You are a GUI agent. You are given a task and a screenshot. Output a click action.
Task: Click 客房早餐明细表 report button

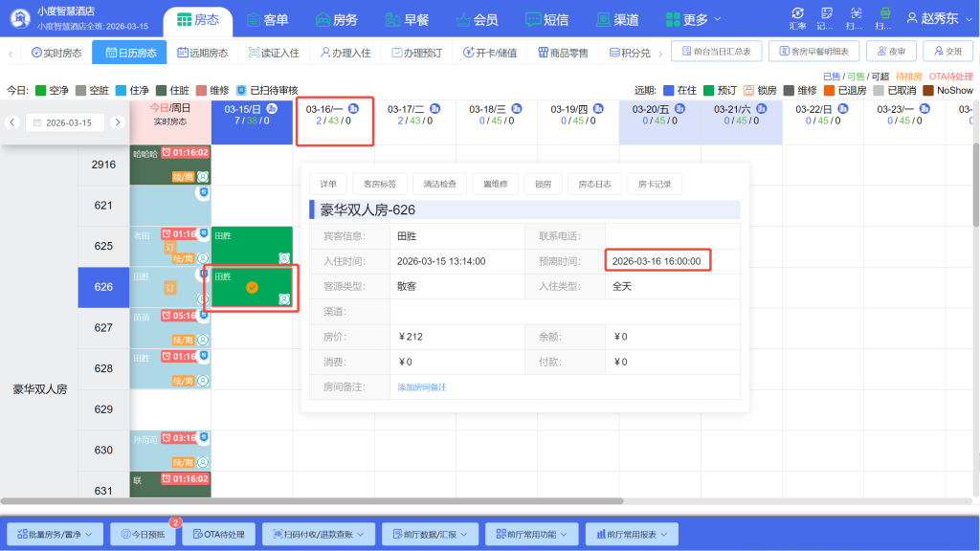pos(814,50)
